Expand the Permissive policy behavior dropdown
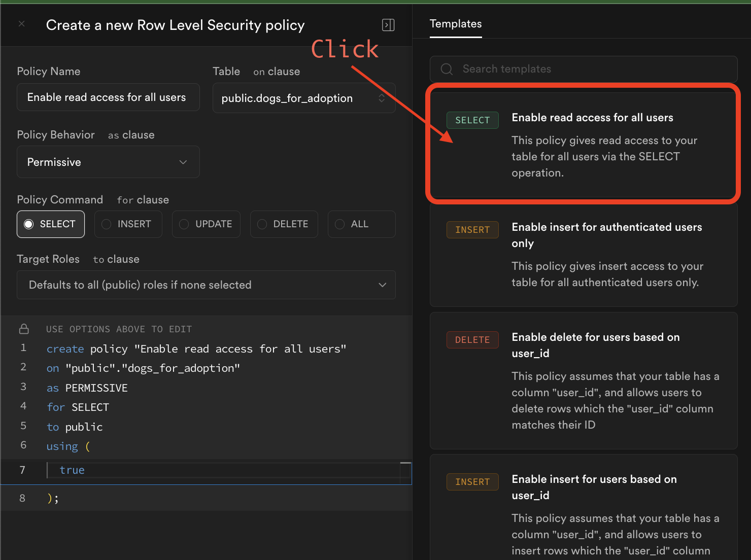This screenshot has width=751, height=560. pyautogui.click(x=108, y=162)
